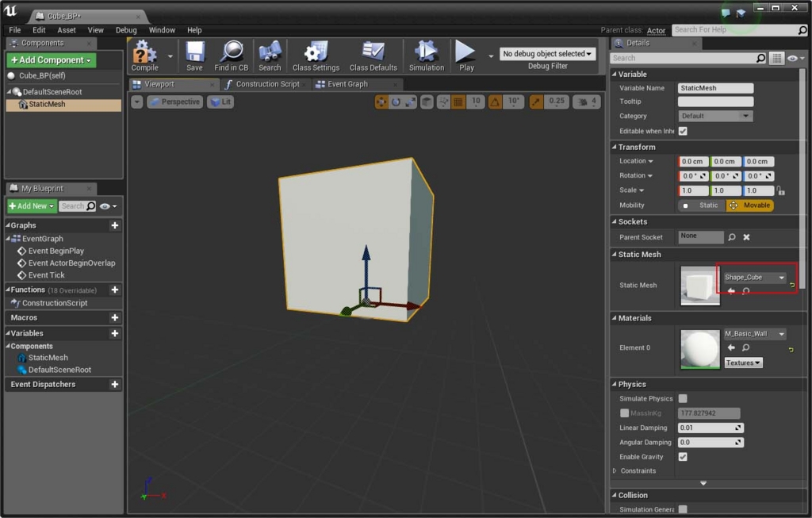Viewport: 812px width, 518px height.
Task: Open Class Settings
Action: (x=316, y=56)
